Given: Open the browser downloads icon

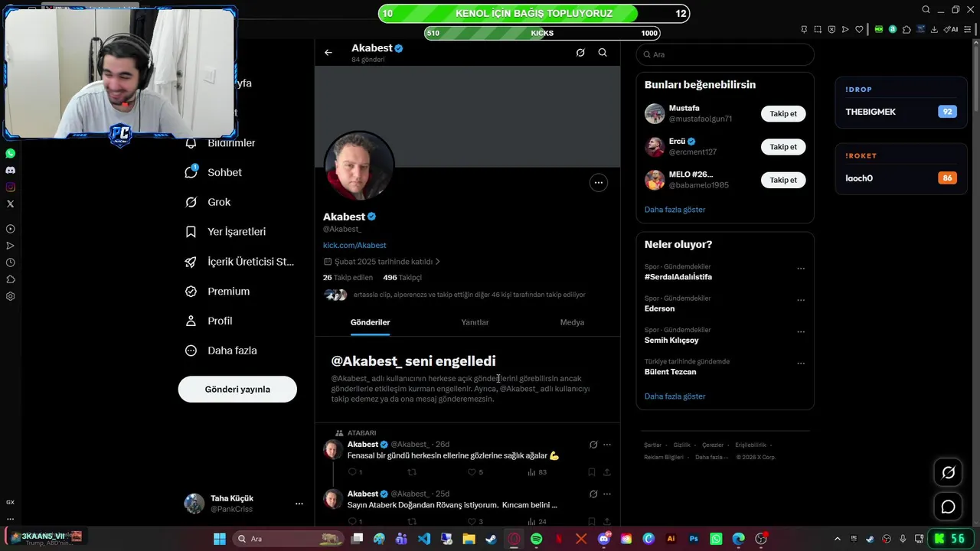Looking at the screenshot, I should [934, 29].
